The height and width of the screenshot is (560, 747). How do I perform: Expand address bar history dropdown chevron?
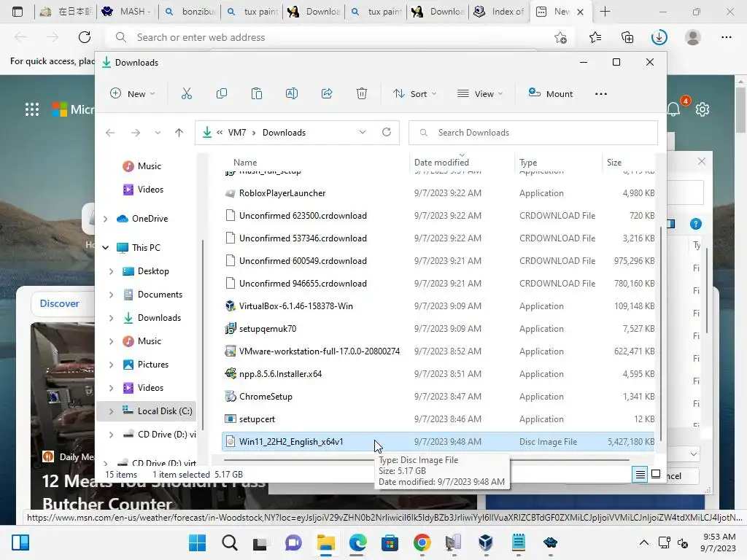[363, 133]
